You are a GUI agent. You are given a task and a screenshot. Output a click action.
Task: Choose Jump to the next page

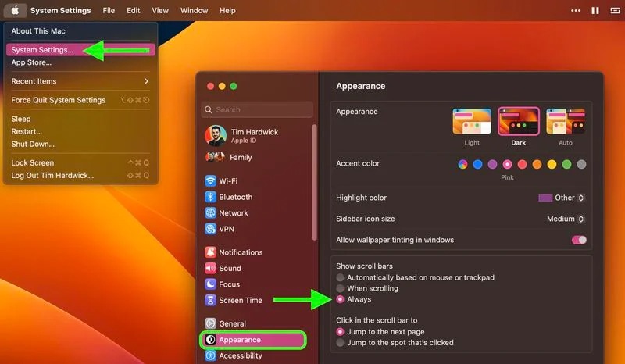340,332
